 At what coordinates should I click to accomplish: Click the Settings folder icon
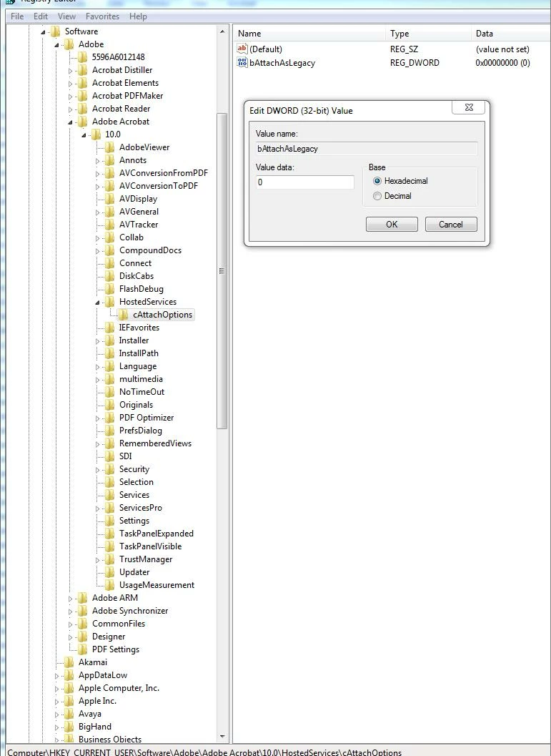[110, 521]
